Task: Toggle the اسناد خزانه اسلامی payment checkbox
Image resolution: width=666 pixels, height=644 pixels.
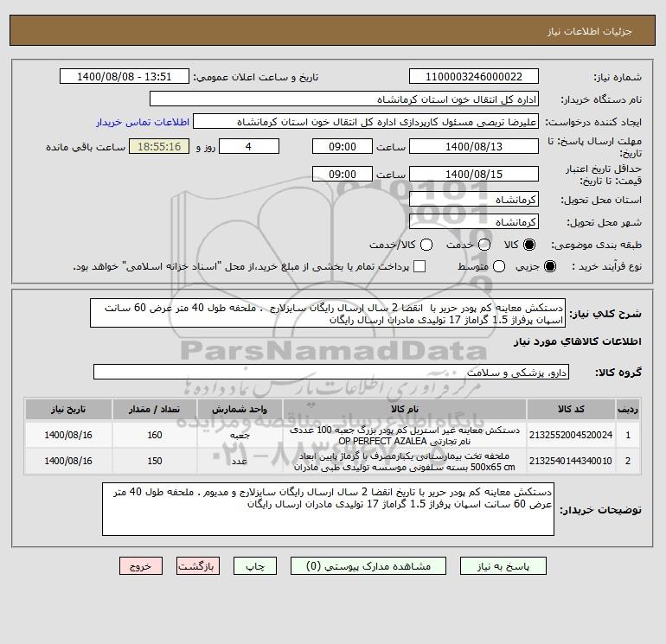Action: 419,266
